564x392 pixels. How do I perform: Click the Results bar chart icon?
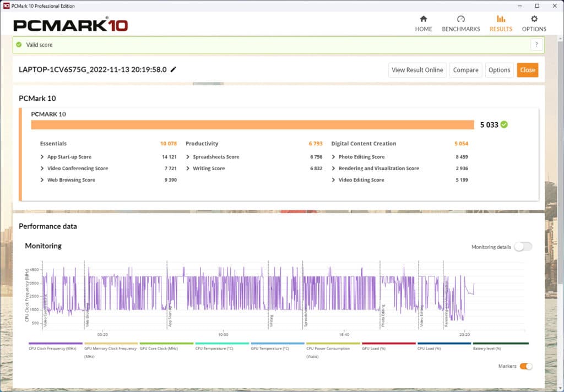[x=501, y=19]
